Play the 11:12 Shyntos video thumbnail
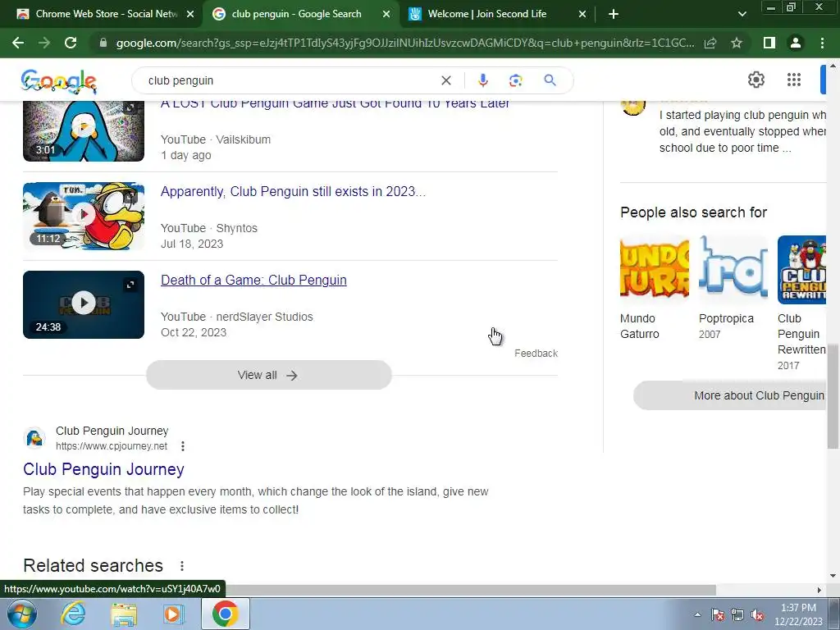 coord(84,216)
